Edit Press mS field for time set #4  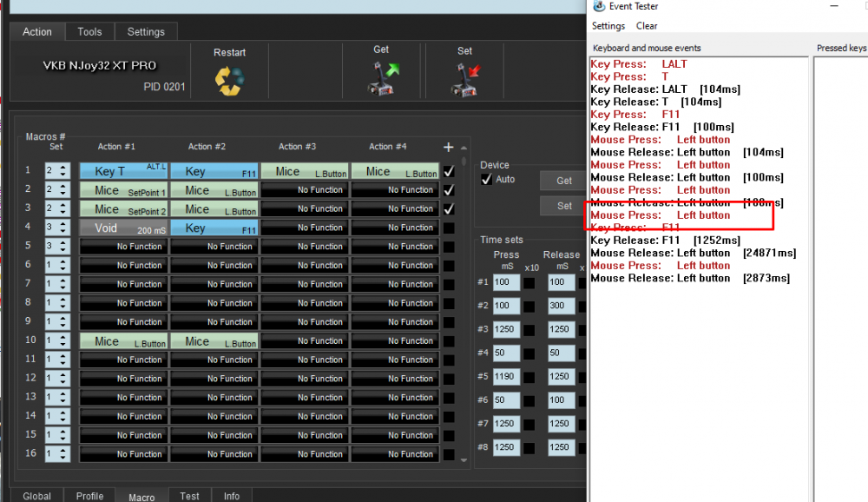[x=507, y=353]
